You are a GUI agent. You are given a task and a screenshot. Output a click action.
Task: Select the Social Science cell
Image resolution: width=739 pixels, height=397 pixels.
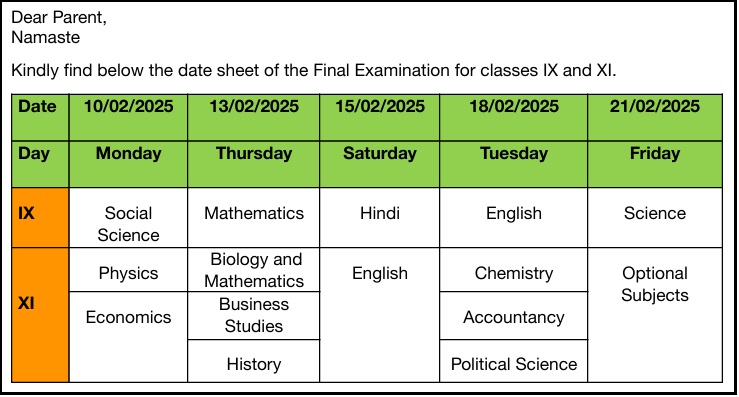[128, 217]
